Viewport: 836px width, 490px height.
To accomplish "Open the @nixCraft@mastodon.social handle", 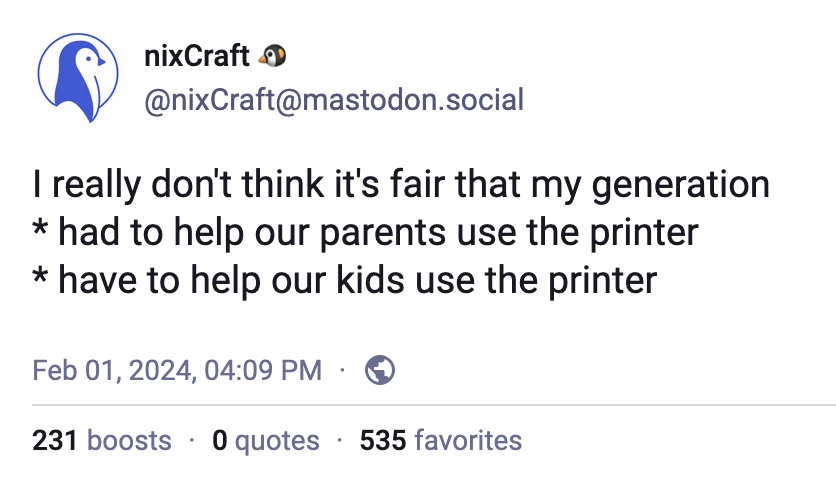I will [334, 100].
